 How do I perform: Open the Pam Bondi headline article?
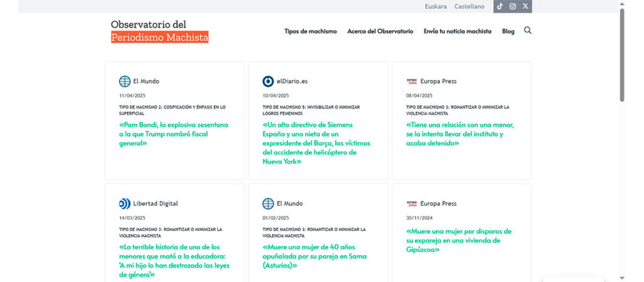tap(174, 134)
